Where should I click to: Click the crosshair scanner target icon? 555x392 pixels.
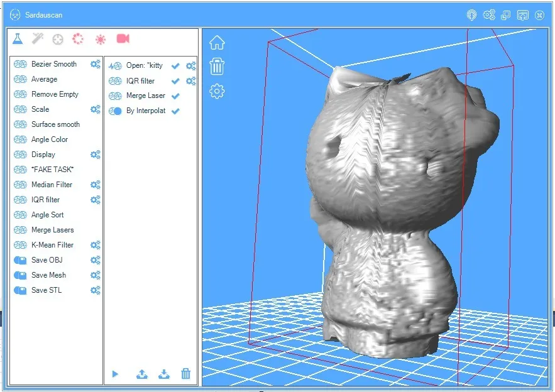pos(59,38)
